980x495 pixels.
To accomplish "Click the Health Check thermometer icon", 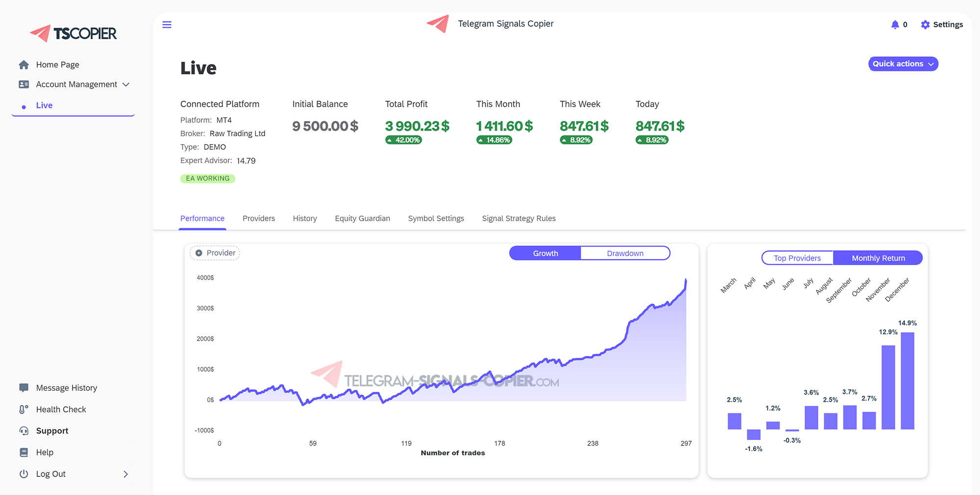I will (24, 409).
